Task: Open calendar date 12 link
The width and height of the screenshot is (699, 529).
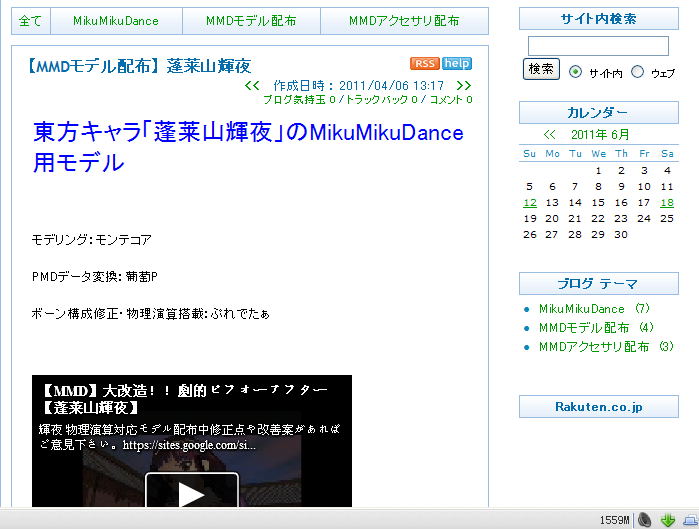Action: 530,203
